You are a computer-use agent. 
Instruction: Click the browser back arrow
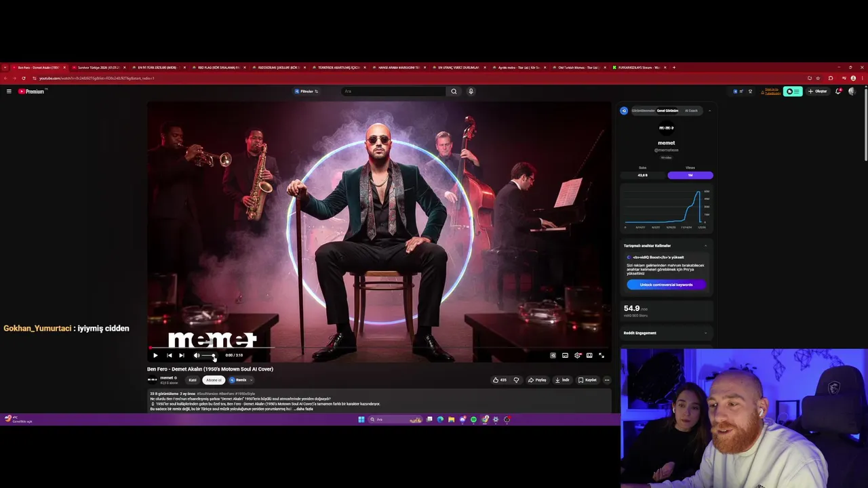[x=6, y=78]
